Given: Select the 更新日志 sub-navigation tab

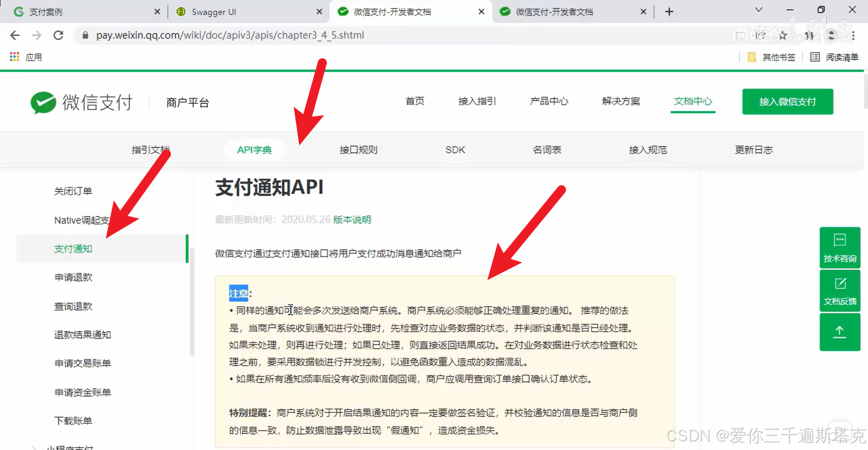Looking at the screenshot, I should pyautogui.click(x=754, y=150).
